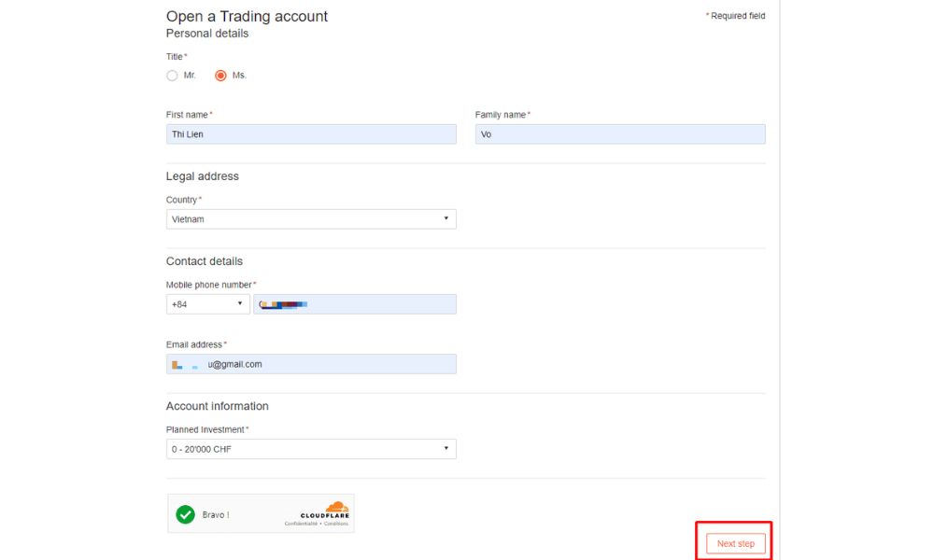Open the Planned investment dropdown

311,449
